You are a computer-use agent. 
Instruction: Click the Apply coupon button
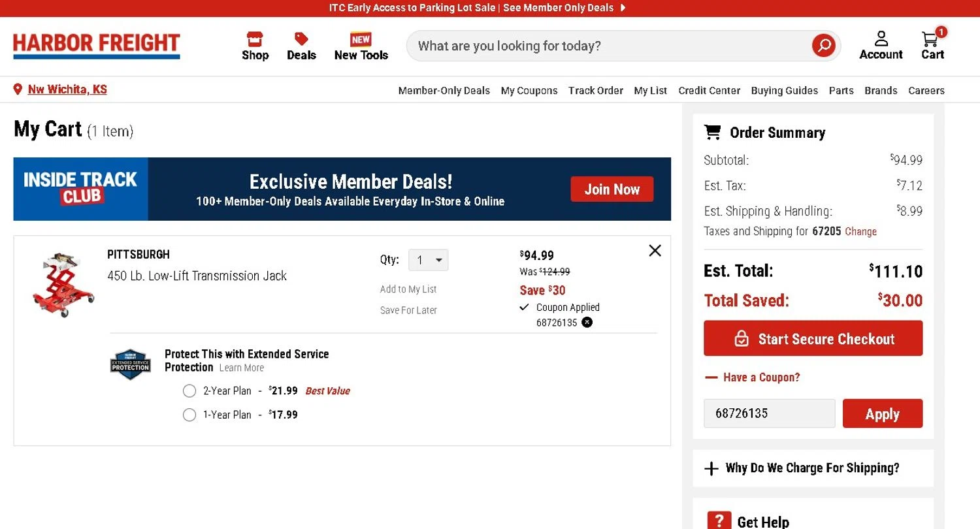(883, 413)
